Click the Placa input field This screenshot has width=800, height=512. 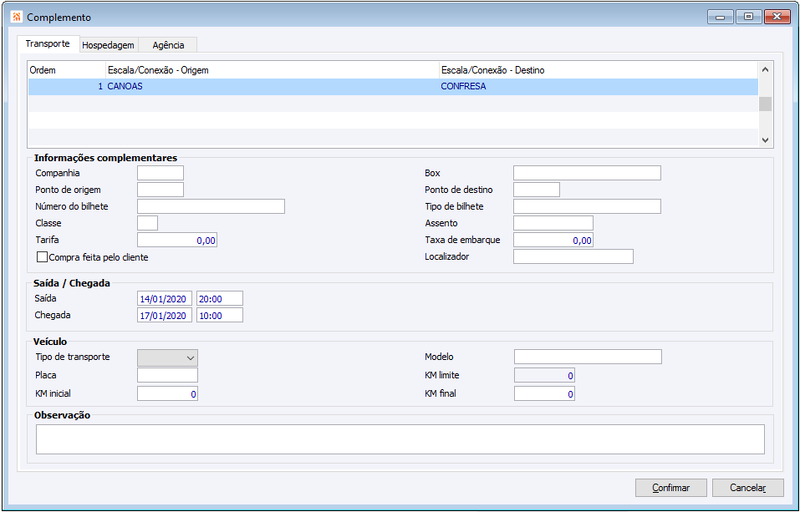[167, 375]
